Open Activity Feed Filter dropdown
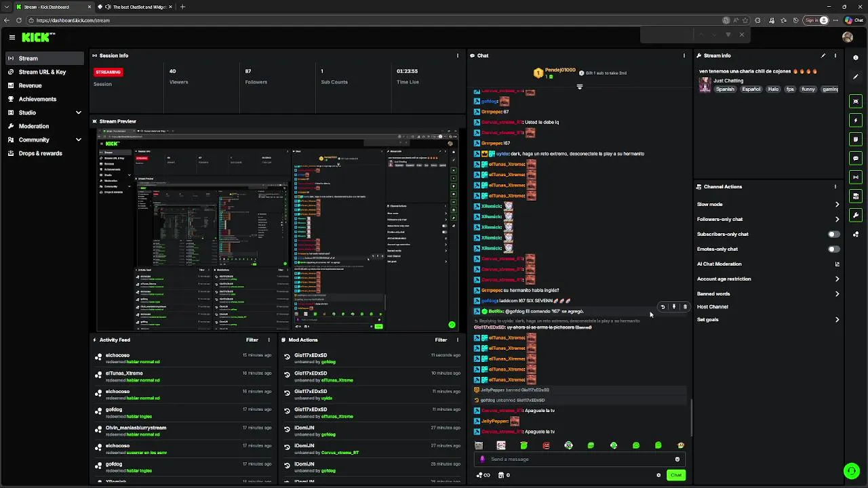The height and width of the screenshot is (488, 868). click(252, 340)
